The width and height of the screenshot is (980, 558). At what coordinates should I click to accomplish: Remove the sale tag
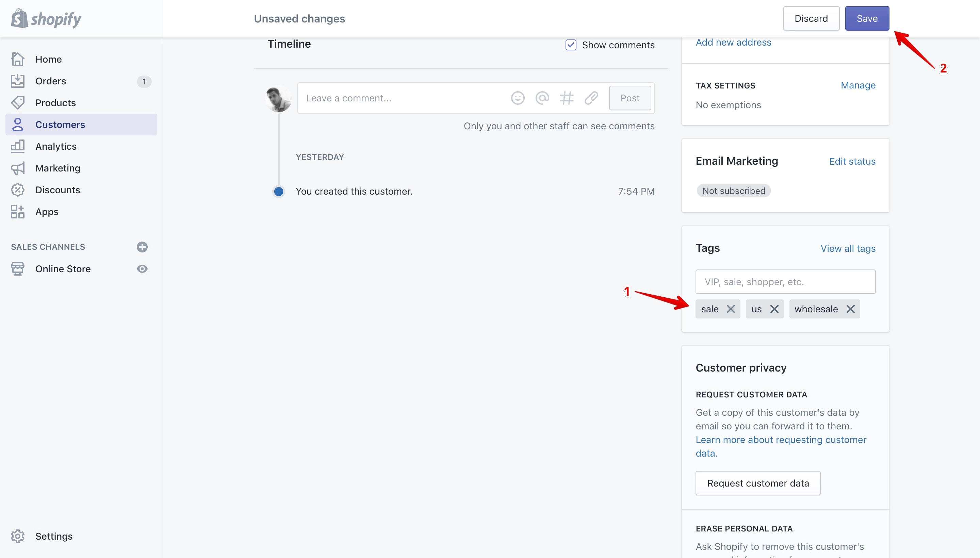coord(731,309)
